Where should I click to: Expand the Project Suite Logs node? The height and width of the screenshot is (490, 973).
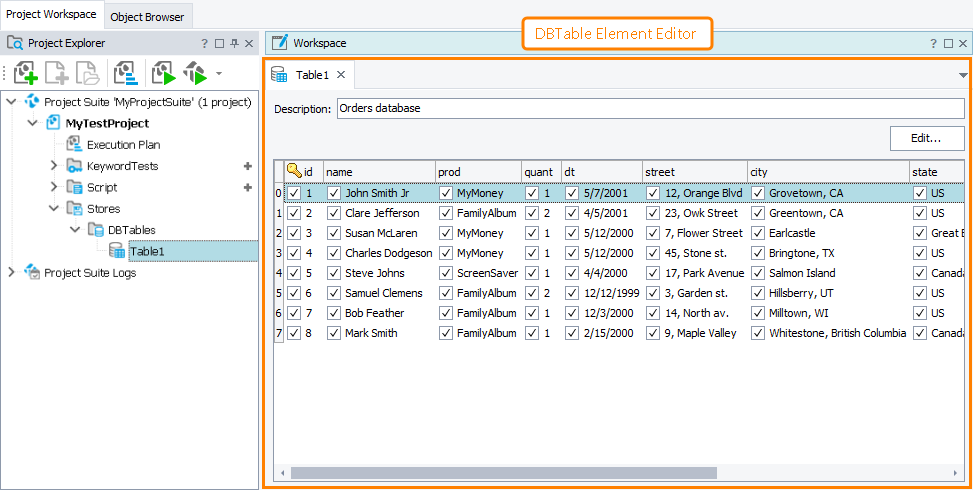11,272
